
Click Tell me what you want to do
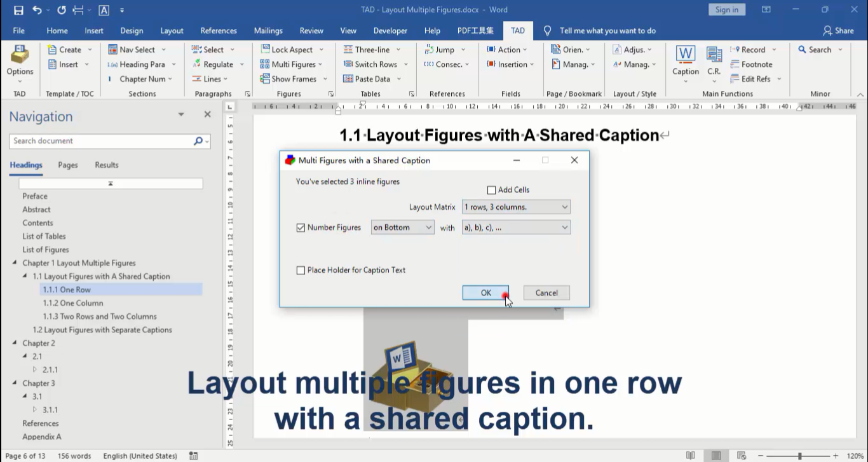607,31
